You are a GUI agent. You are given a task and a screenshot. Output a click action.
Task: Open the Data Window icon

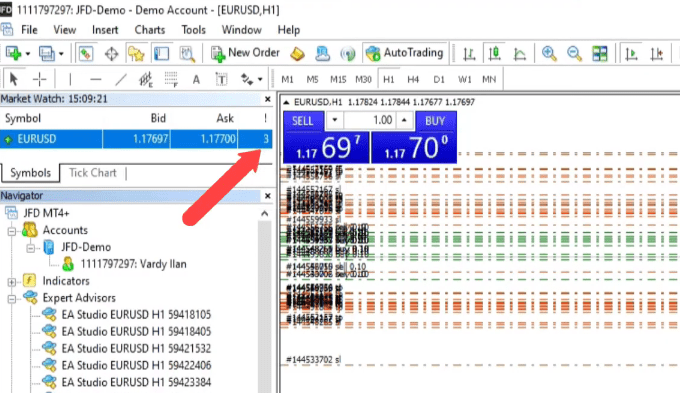(111, 54)
